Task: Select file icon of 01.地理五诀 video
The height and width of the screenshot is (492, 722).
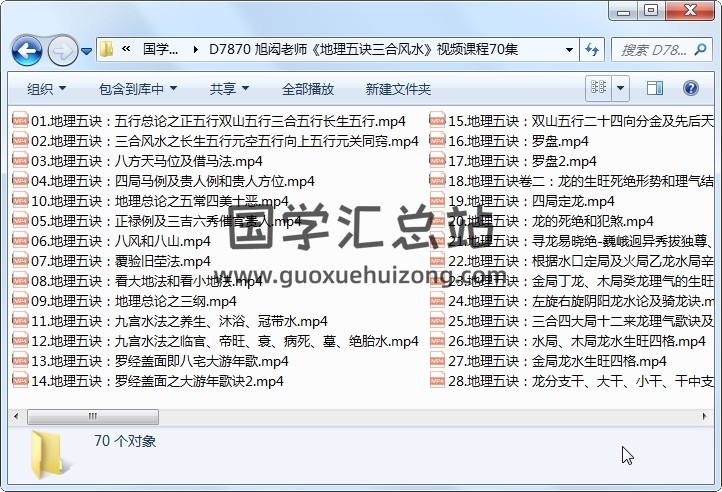Action: [19, 121]
